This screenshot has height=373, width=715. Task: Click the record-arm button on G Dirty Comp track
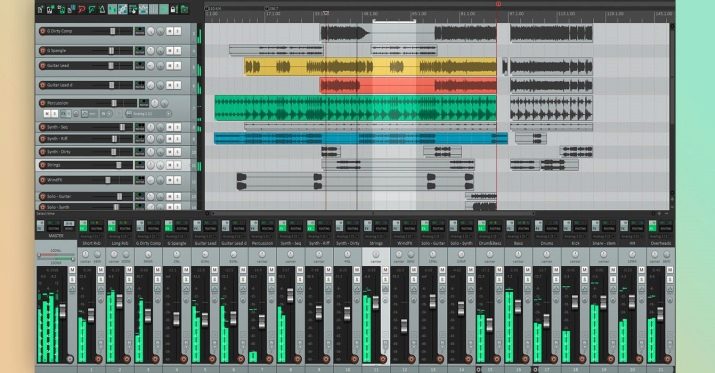(42, 31)
